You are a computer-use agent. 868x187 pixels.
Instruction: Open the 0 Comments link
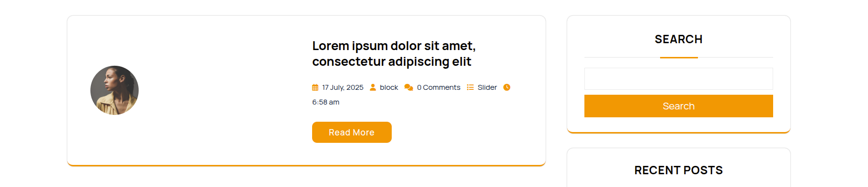coord(438,87)
